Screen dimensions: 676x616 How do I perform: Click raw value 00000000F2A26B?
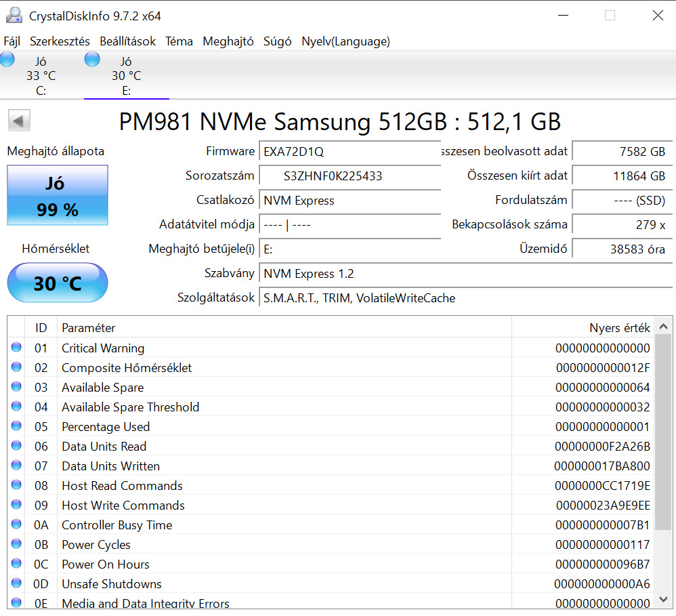click(x=602, y=447)
